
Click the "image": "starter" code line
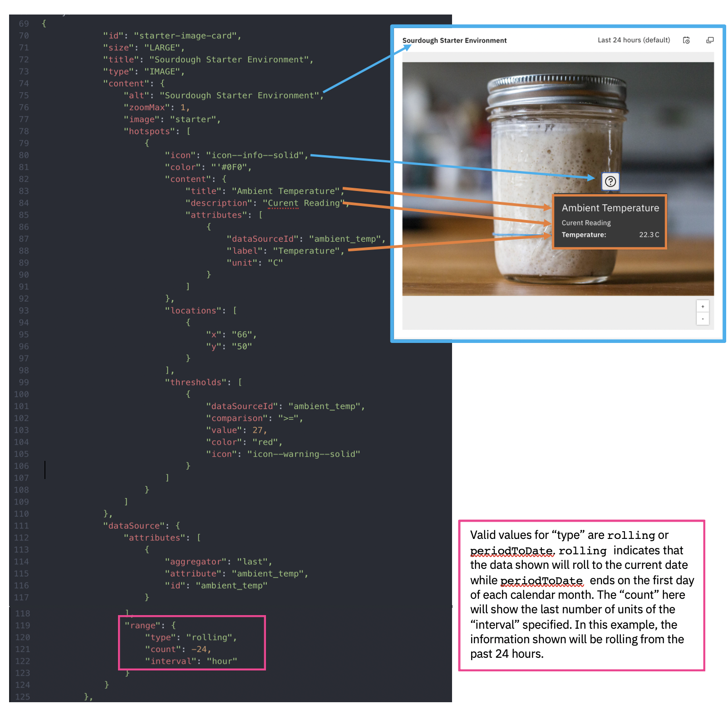coord(172,119)
